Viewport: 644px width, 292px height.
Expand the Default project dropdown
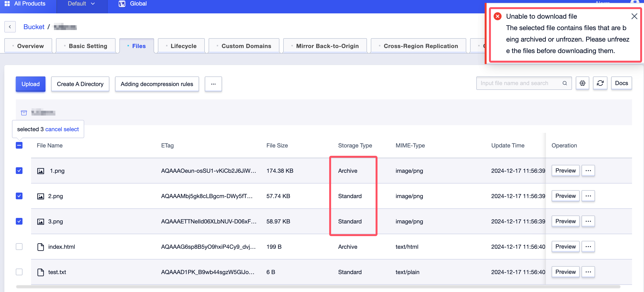coord(82,4)
